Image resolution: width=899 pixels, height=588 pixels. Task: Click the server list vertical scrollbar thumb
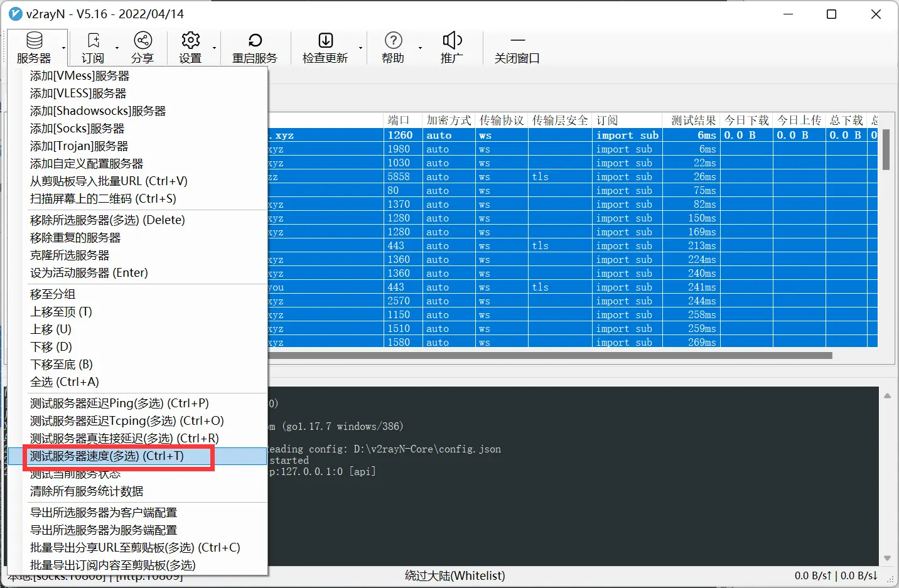click(x=886, y=149)
